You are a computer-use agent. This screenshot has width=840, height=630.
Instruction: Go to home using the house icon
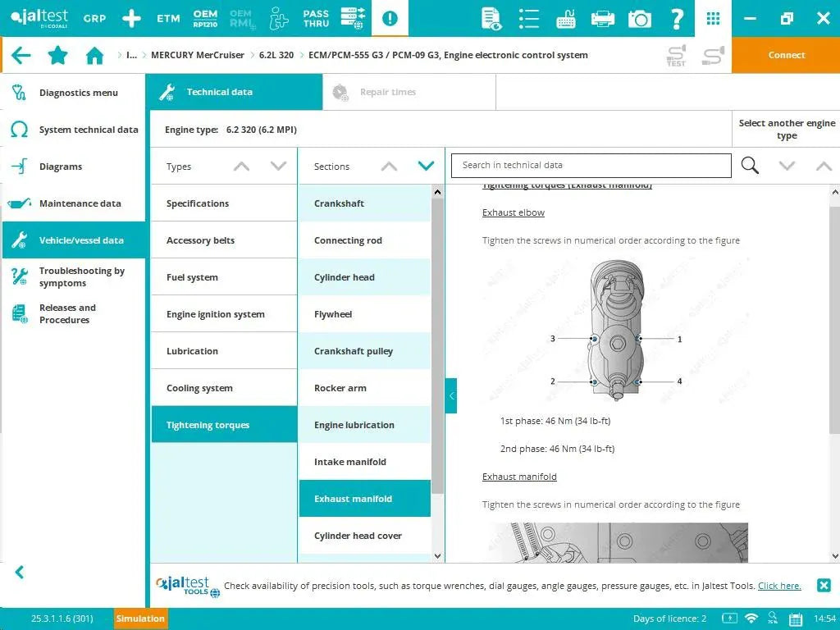[x=94, y=55]
